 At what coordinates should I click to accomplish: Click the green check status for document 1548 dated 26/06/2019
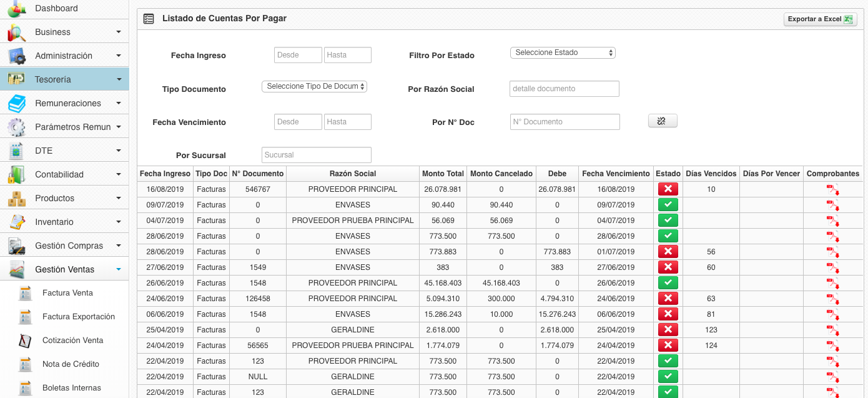coord(668,283)
